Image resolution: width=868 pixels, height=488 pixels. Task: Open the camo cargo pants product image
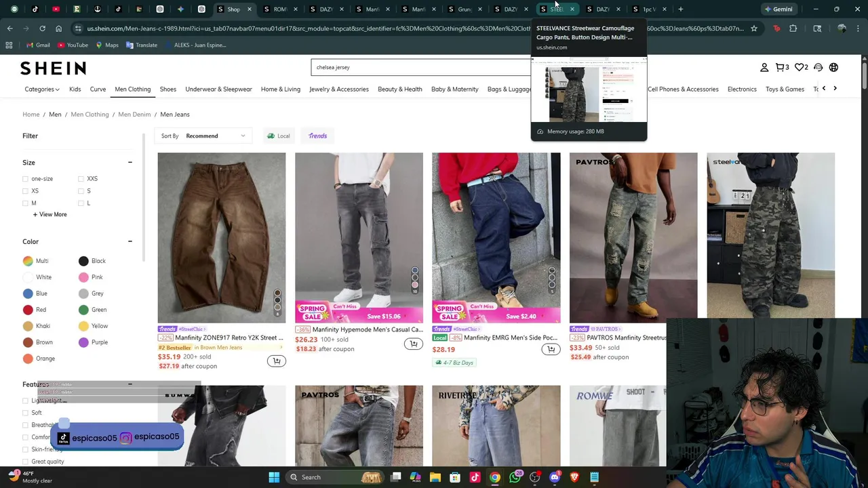pos(770,235)
